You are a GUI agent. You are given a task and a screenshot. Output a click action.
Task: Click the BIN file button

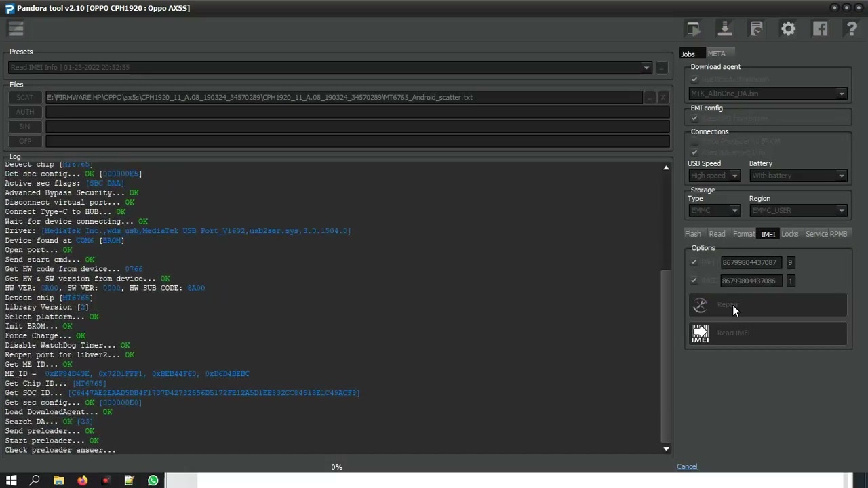24,127
